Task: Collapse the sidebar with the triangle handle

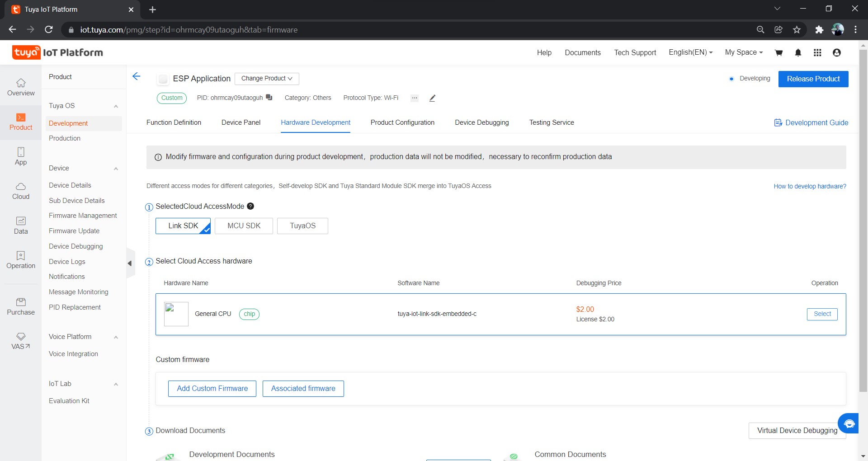Action: tap(130, 263)
